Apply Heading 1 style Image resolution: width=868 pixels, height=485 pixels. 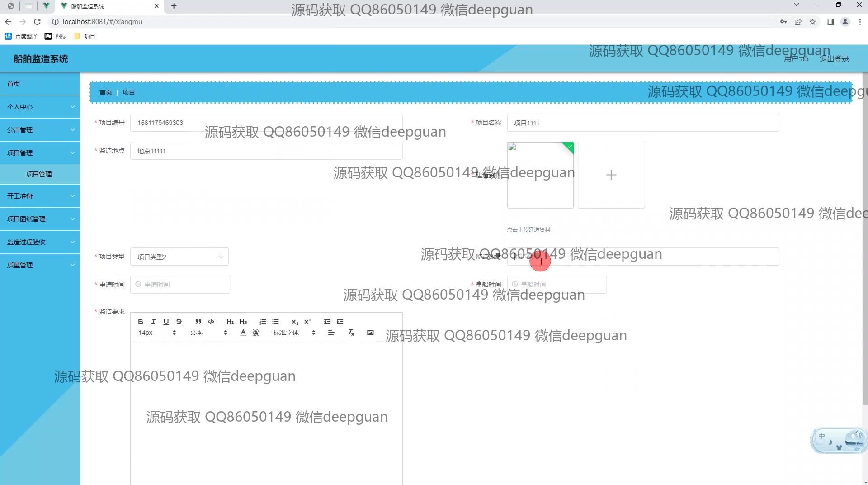[230, 322]
